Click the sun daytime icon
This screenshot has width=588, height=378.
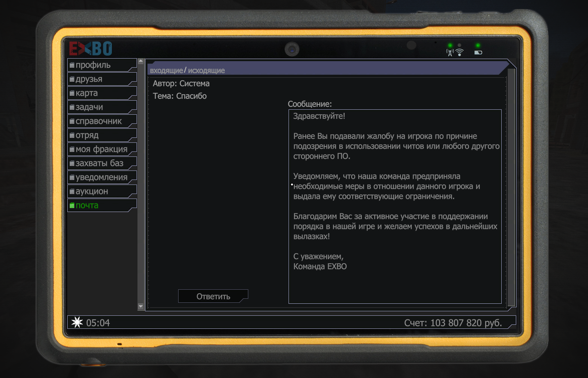click(77, 322)
